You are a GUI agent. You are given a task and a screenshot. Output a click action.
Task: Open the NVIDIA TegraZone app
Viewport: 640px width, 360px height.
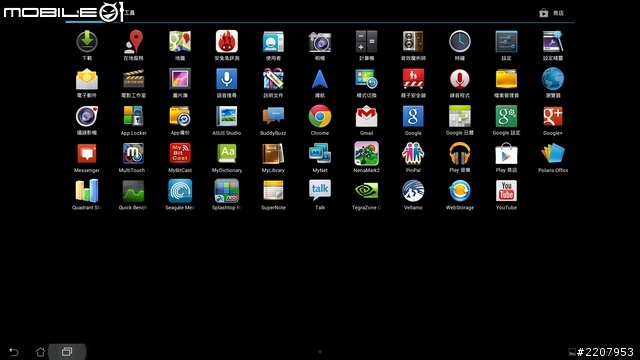pyautogui.click(x=366, y=191)
